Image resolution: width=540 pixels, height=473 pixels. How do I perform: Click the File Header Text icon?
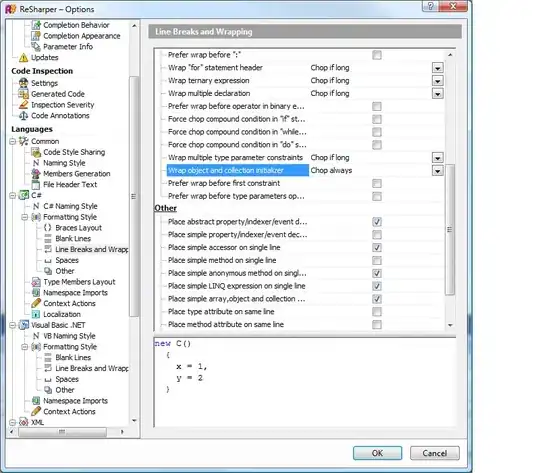pyautogui.click(x=36, y=184)
